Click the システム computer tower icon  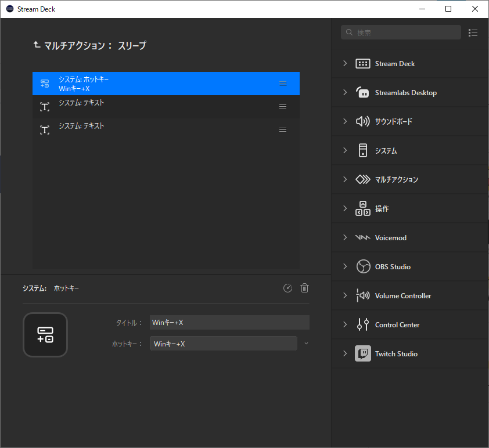point(363,150)
